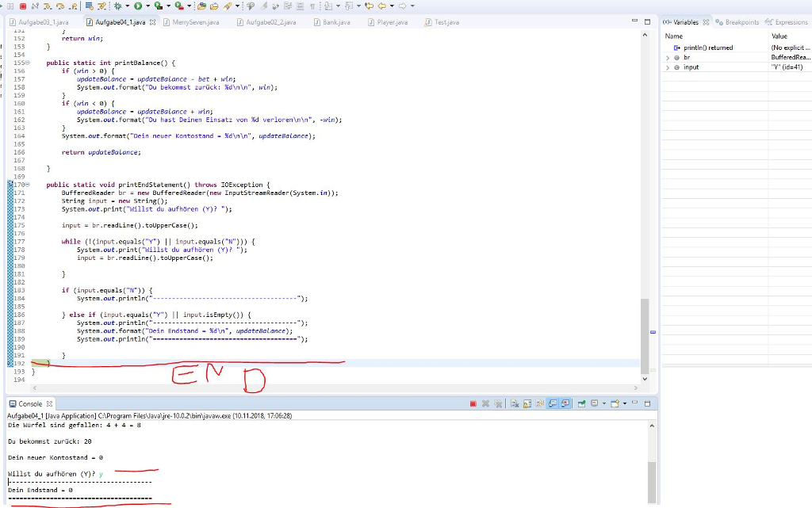Toggle Word Wrap in the Console
The height and width of the screenshot is (508, 812).
coord(538,403)
